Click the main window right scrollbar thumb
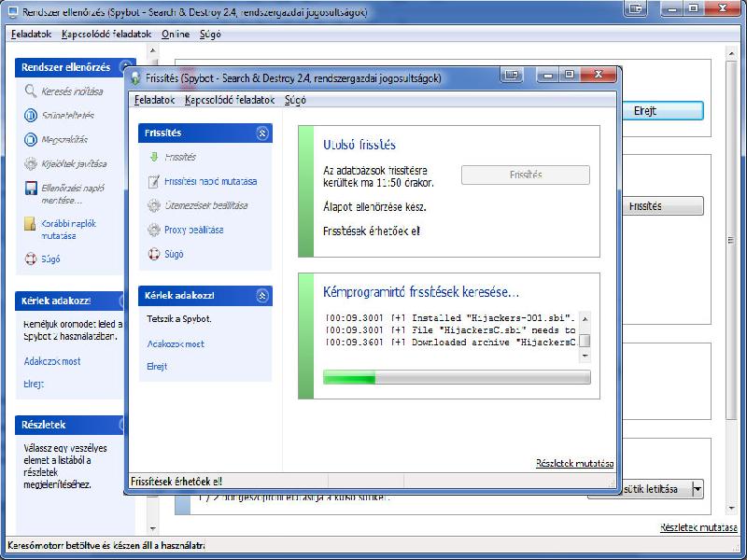The image size is (747, 560). [x=732, y=240]
